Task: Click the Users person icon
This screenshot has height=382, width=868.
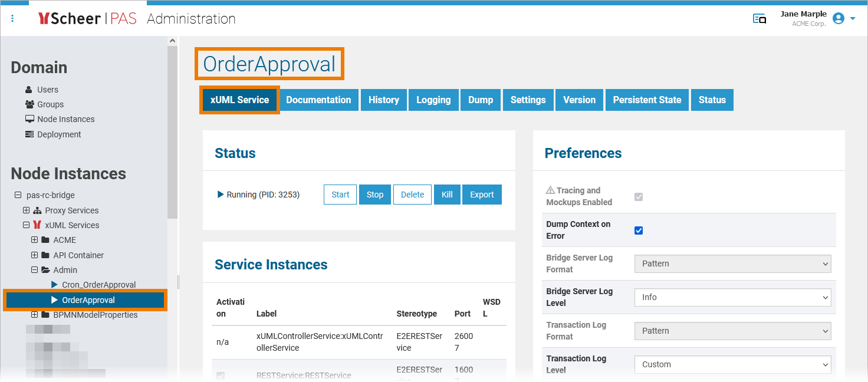Action: click(29, 90)
